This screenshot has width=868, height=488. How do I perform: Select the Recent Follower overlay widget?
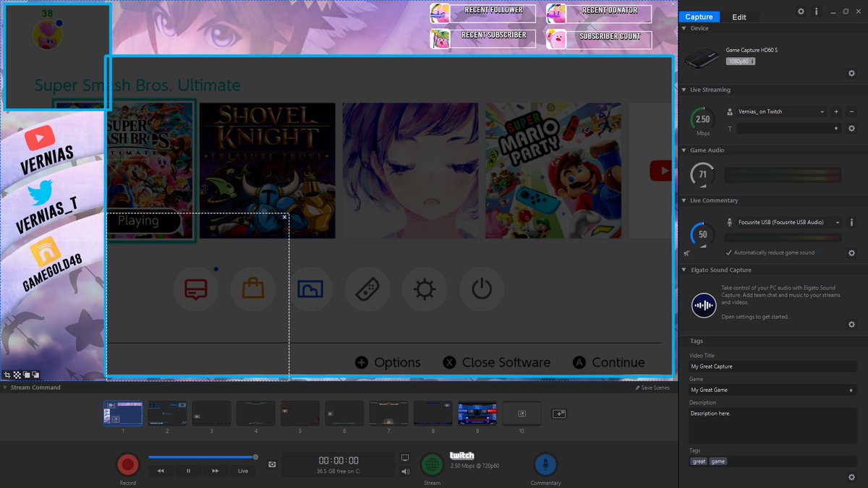(482, 13)
